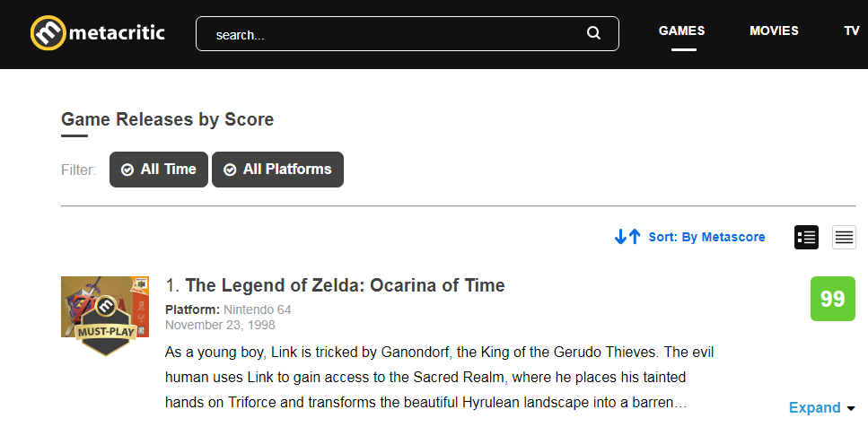Open the GAMES navigation tab
The height and width of the screenshot is (427, 868).
(x=681, y=31)
